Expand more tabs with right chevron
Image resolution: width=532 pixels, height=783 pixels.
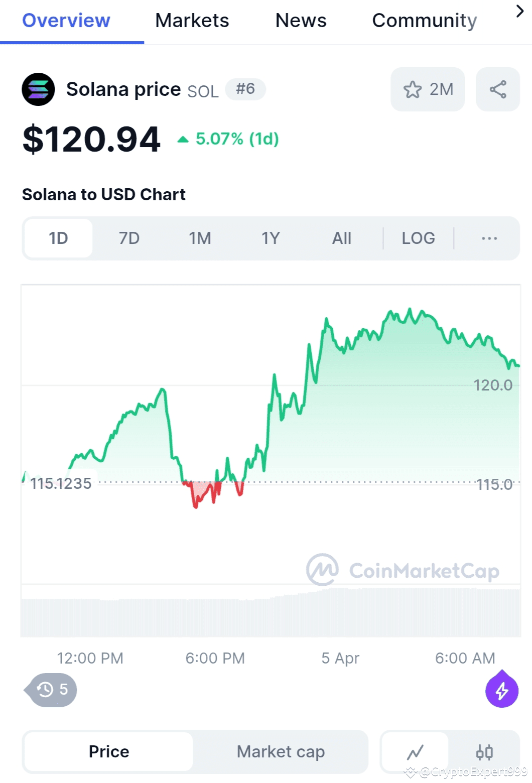[x=519, y=12]
